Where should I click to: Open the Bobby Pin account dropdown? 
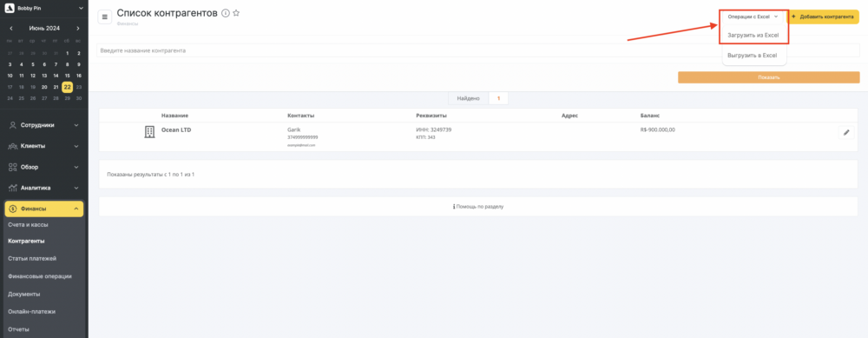point(43,9)
